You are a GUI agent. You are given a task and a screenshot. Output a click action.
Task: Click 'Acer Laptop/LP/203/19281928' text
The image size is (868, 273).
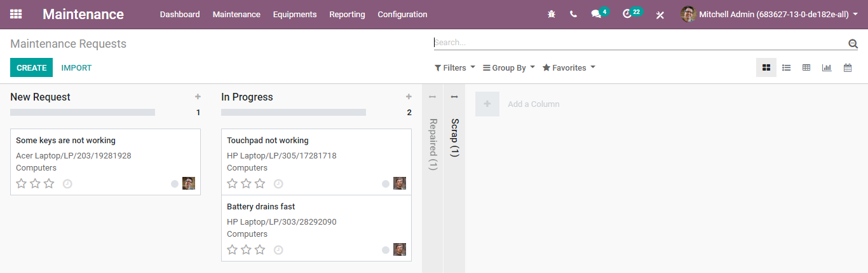click(x=74, y=156)
